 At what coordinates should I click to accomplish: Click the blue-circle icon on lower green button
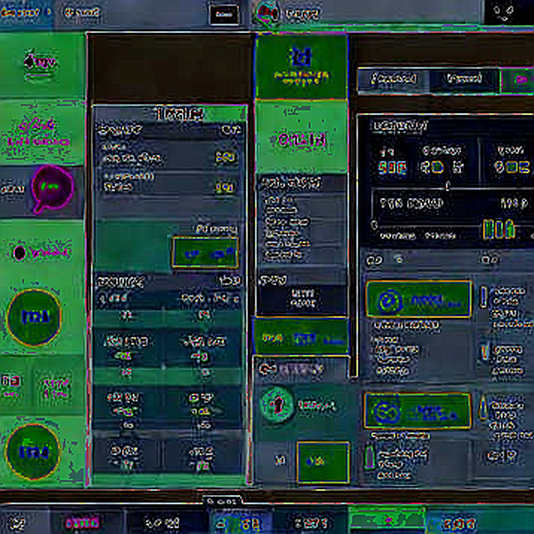tap(387, 412)
